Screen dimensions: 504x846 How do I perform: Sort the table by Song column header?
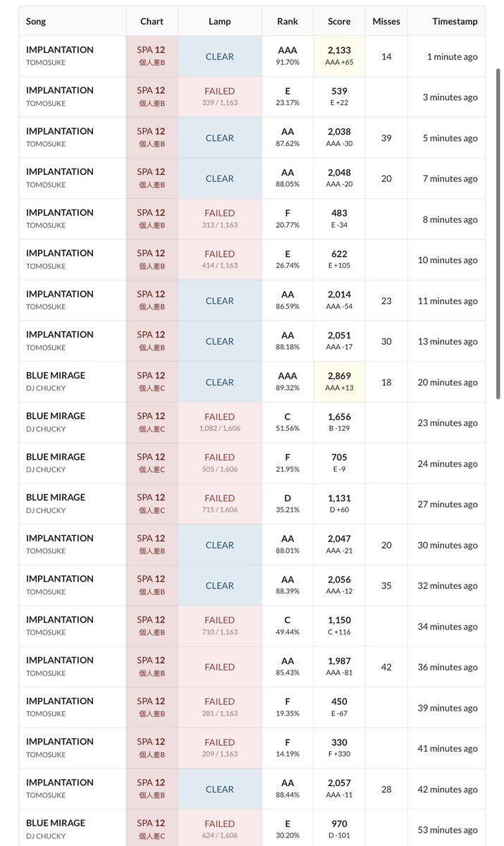coord(36,21)
